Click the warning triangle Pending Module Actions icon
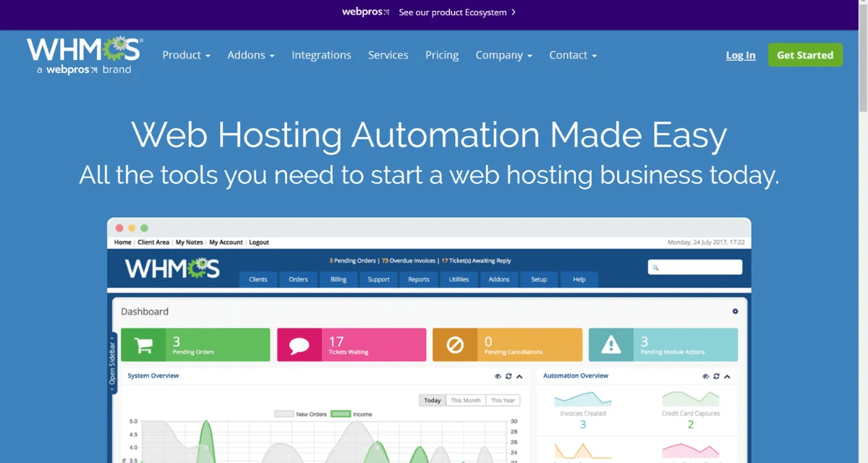Image resolution: width=868 pixels, height=463 pixels. pyautogui.click(x=611, y=345)
